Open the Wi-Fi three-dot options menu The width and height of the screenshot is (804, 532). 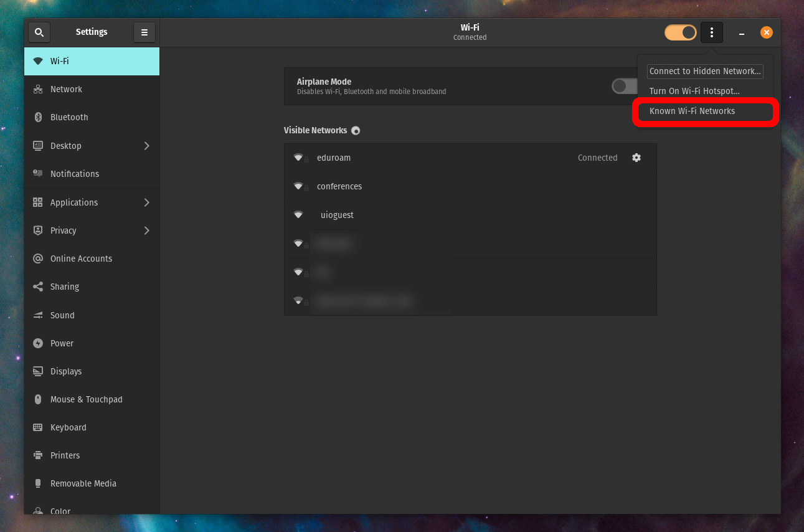712,32
